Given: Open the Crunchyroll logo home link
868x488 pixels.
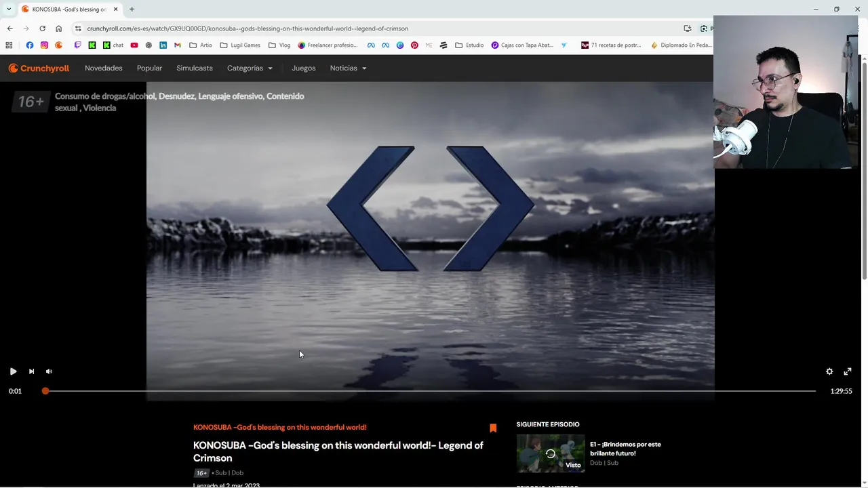Looking at the screenshot, I should (x=39, y=68).
